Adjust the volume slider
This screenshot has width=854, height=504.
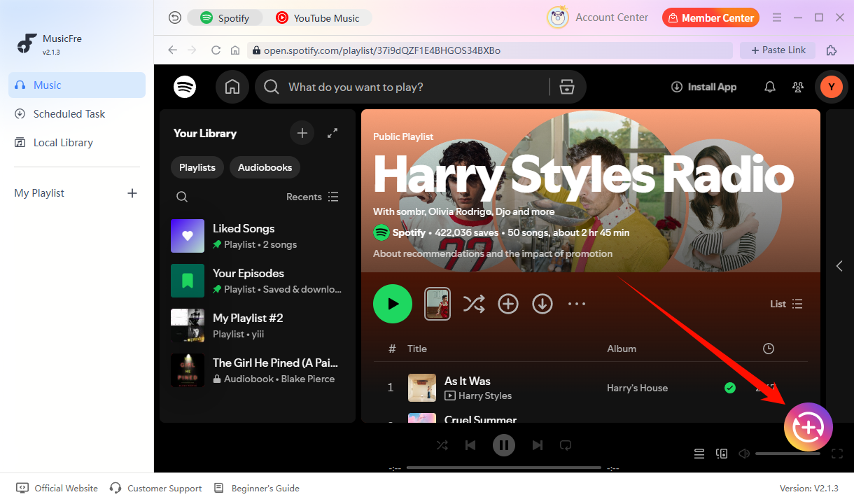point(787,454)
